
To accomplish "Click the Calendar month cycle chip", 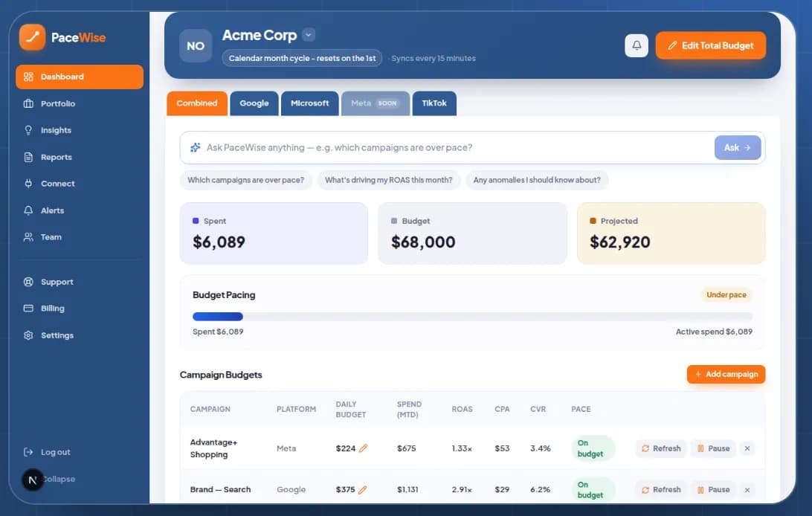I will [x=303, y=58].
